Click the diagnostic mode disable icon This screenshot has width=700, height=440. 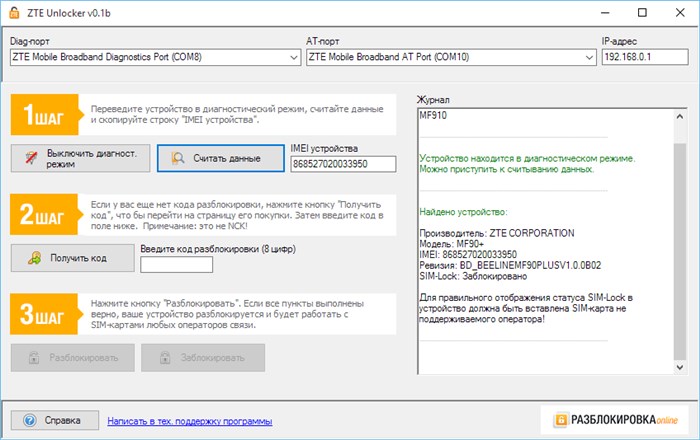[31, 158]
